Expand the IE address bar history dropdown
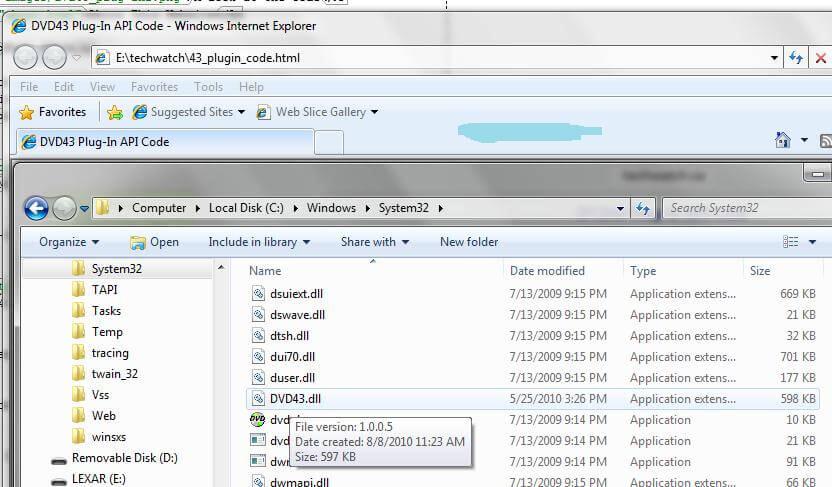This screenshot has width=832, height=487. (x=774, y=58)
